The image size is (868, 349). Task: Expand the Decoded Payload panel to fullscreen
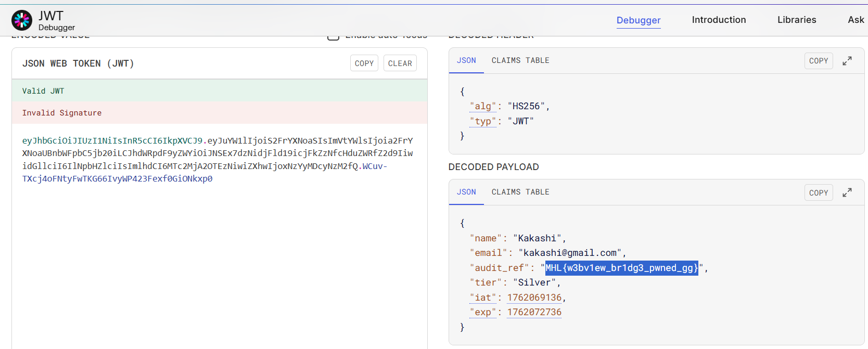pos(847,192)
